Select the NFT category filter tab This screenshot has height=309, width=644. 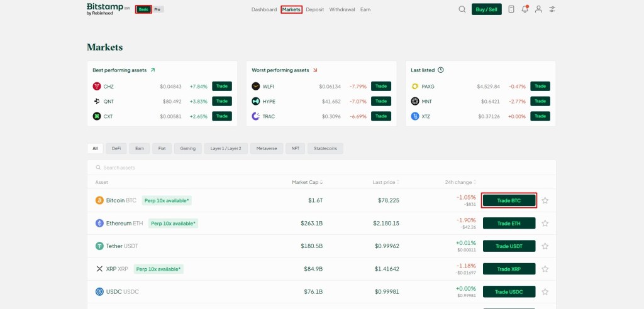(296, 149)
